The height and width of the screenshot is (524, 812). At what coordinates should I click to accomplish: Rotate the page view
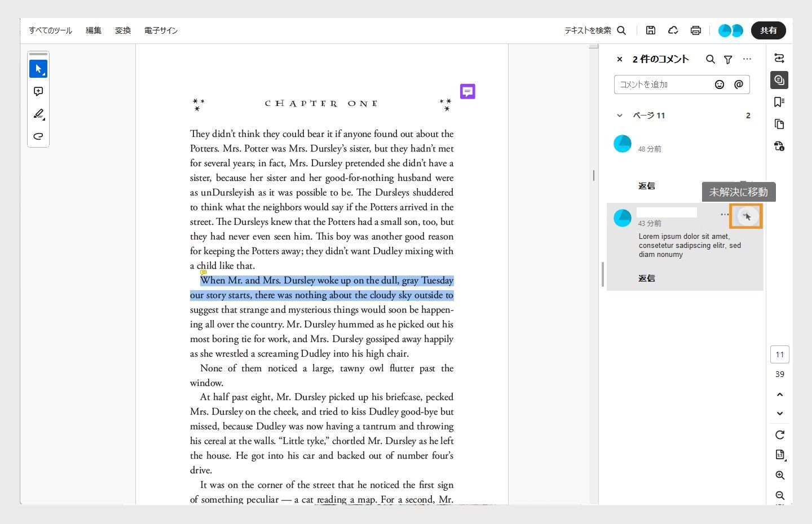[780, 435]
